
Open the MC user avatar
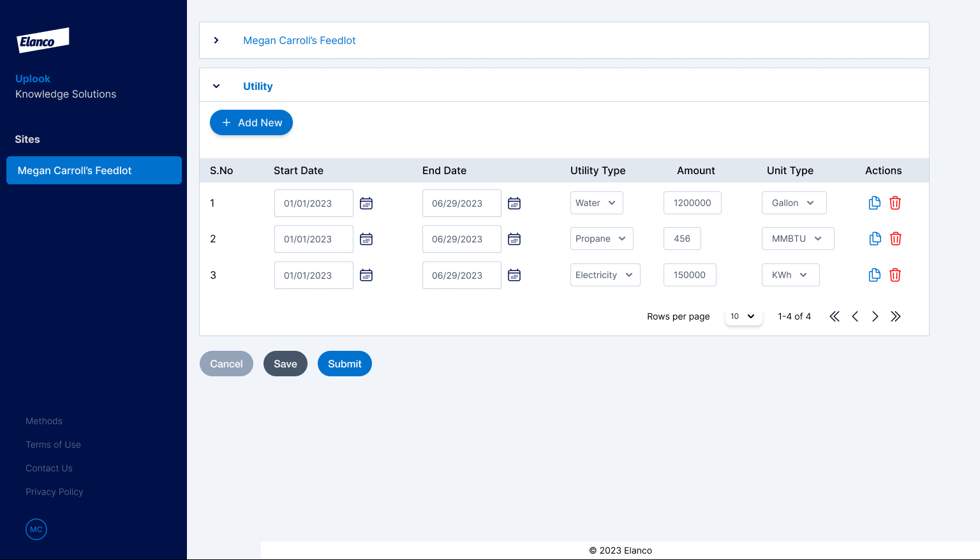pyautogui.click(x=36, y=529)
